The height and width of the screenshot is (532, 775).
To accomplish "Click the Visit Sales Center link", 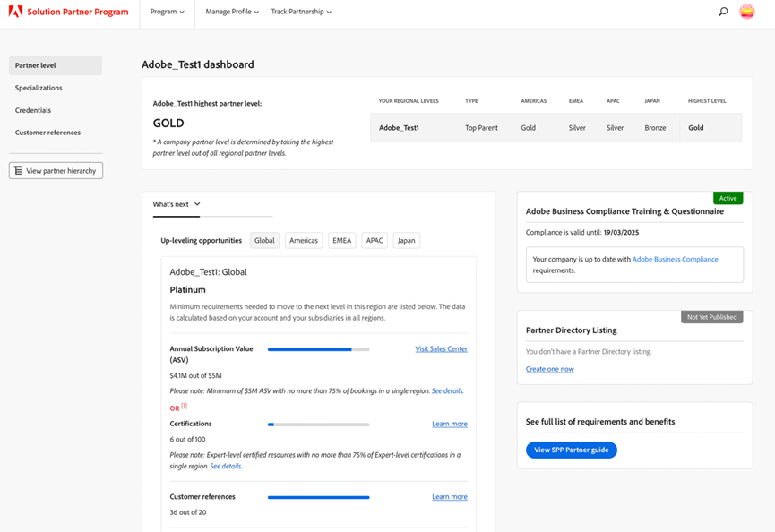I will (441, 348).
